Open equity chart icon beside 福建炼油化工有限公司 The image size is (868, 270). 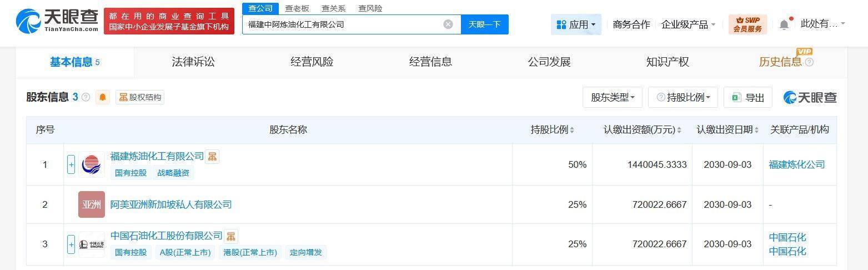tap(212, 157)
